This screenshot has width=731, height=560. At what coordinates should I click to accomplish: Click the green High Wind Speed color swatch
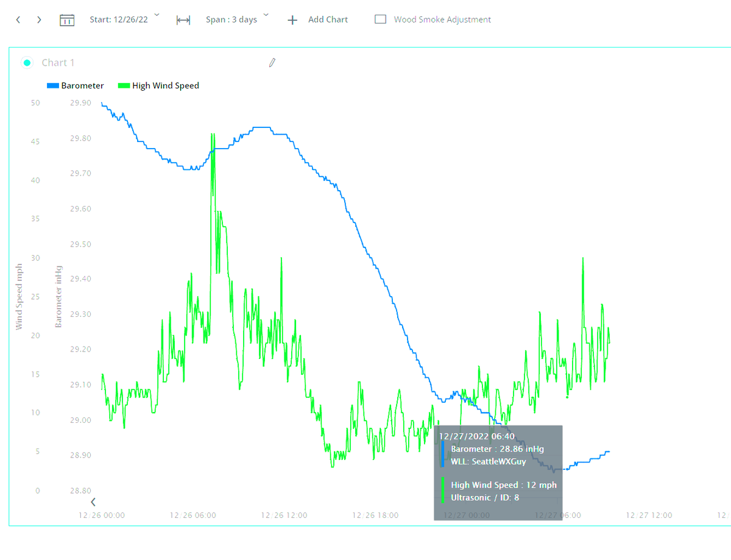pyautogui.click(x=124, y=85)
